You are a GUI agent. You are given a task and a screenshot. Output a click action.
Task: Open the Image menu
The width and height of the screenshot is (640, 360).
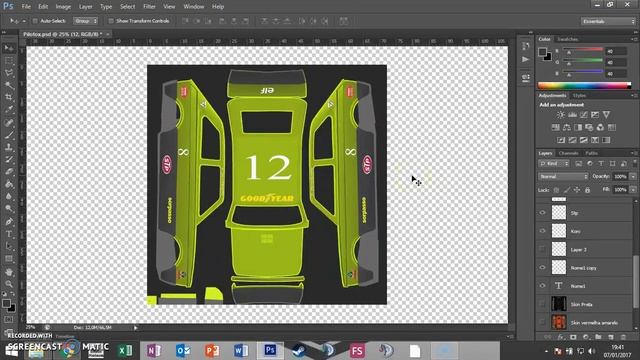tap(63, 7)
